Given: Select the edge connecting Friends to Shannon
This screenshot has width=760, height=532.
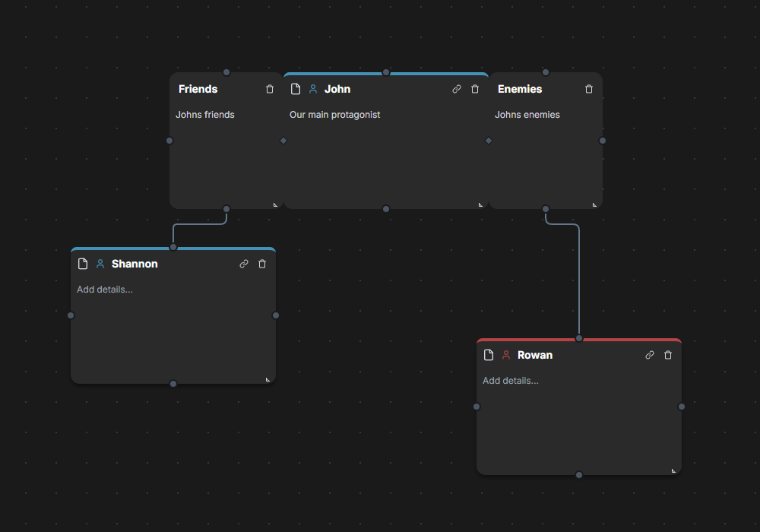Looking at the screenshot, I should pos(198,226).
